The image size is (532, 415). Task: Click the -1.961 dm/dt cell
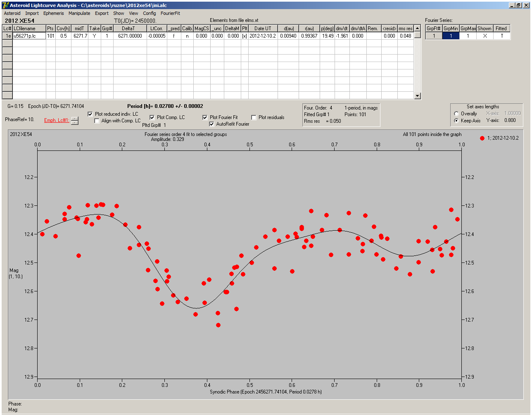pos(342,36)
